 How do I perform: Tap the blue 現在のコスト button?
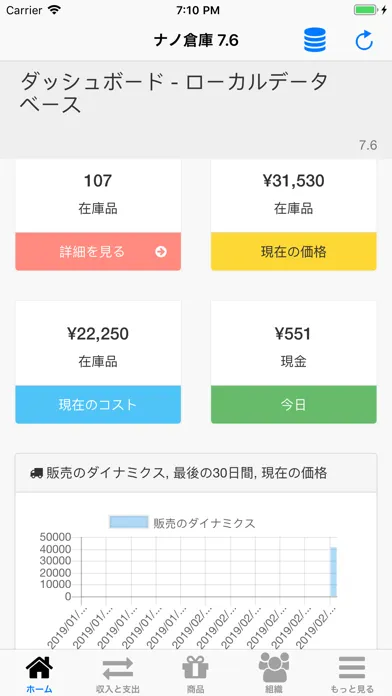point(98,404)
